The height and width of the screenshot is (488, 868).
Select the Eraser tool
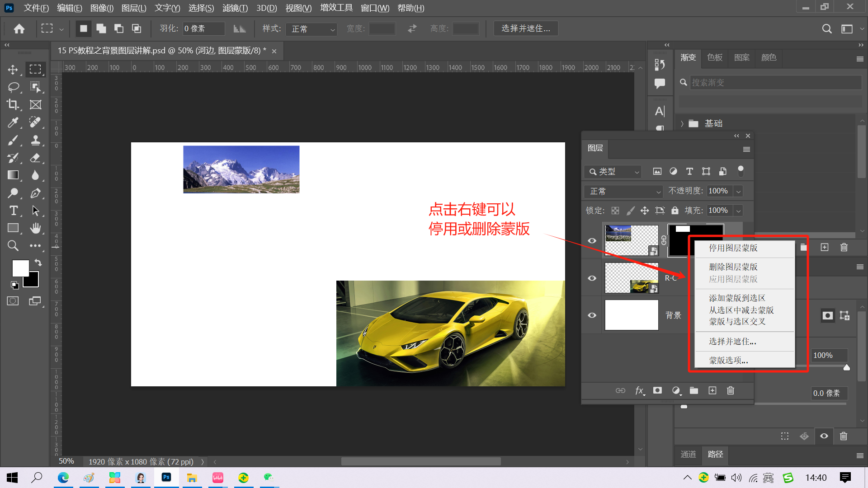[x=35, y=158]
